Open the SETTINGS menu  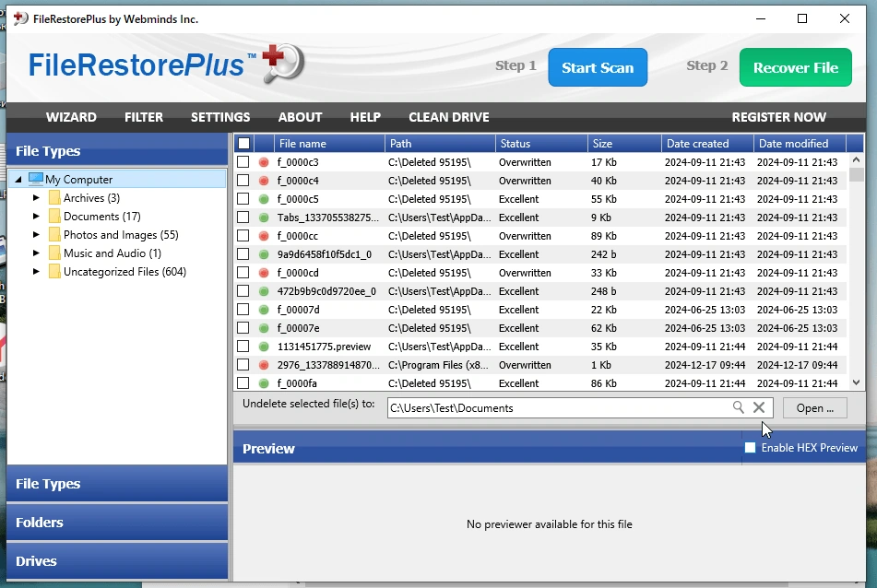coord(220,117)
